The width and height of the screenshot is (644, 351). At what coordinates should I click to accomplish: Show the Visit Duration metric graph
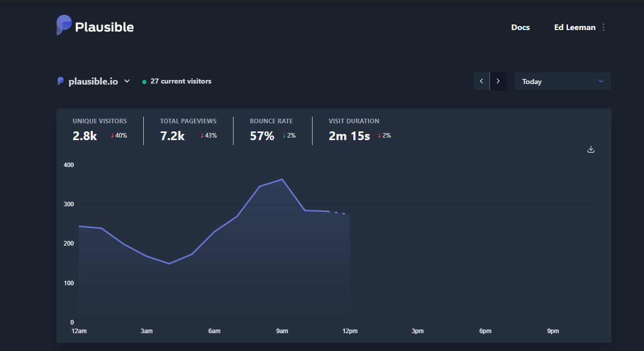coord(359,130)
